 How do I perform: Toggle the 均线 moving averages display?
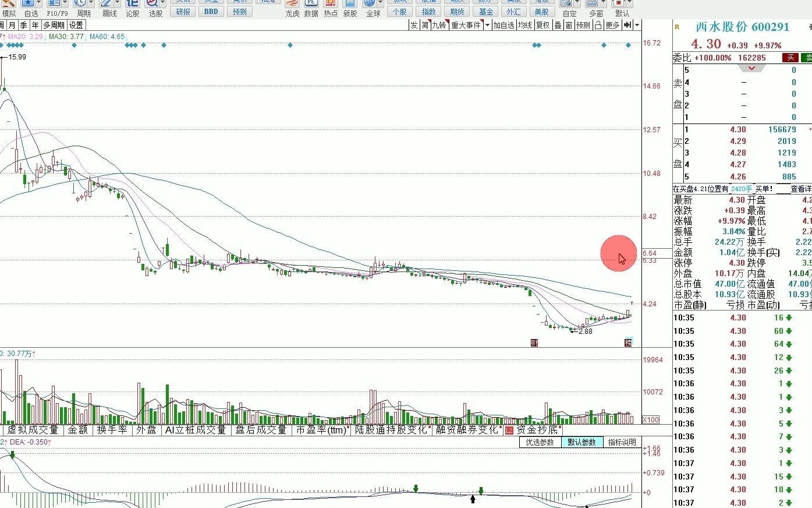coord(525,25)
